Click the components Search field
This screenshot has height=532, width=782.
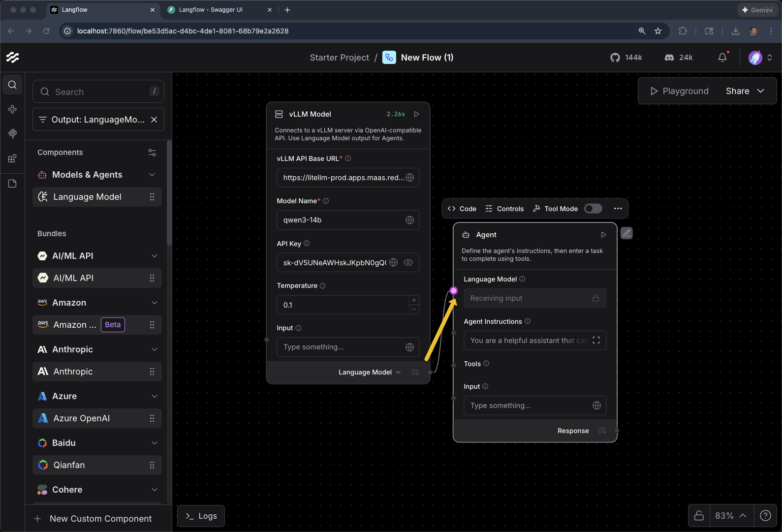98,92
